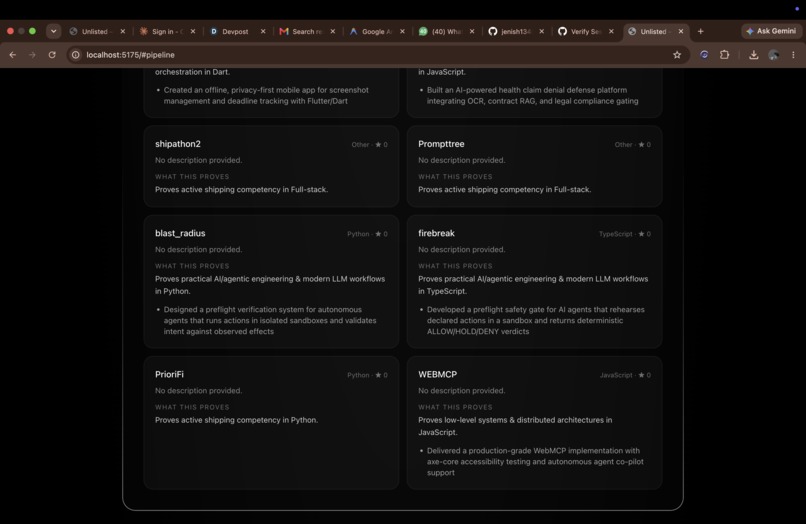Click the star icon on PrioriFi card
Viewport: 806px width, 524px height.
pyautogui.click(x=378, y=375)
